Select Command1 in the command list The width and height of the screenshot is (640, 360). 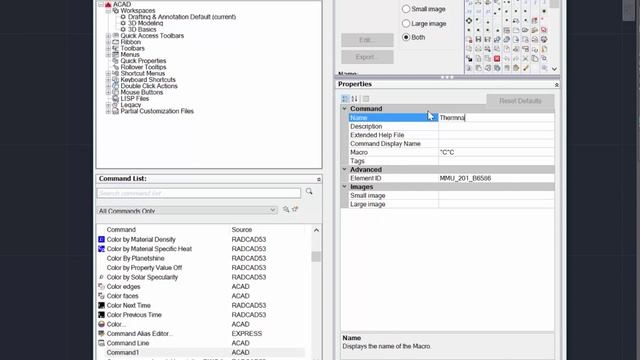[x=201, y=352]
